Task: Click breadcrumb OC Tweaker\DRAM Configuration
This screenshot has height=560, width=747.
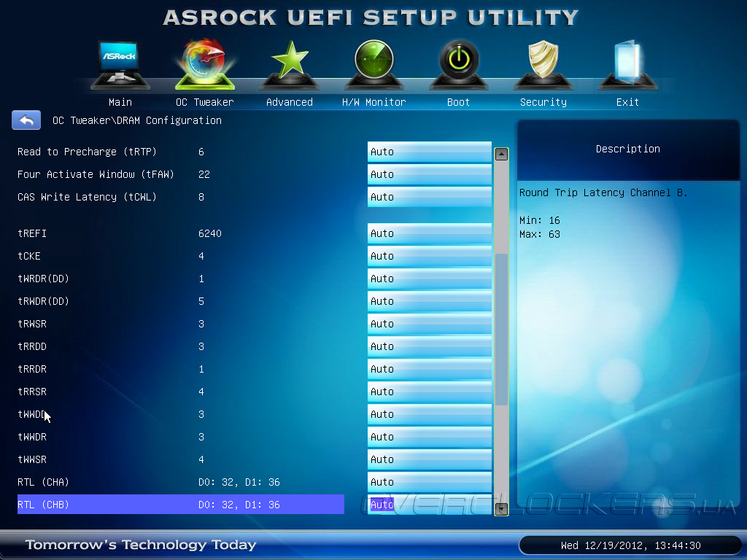Action: point(137,120)
